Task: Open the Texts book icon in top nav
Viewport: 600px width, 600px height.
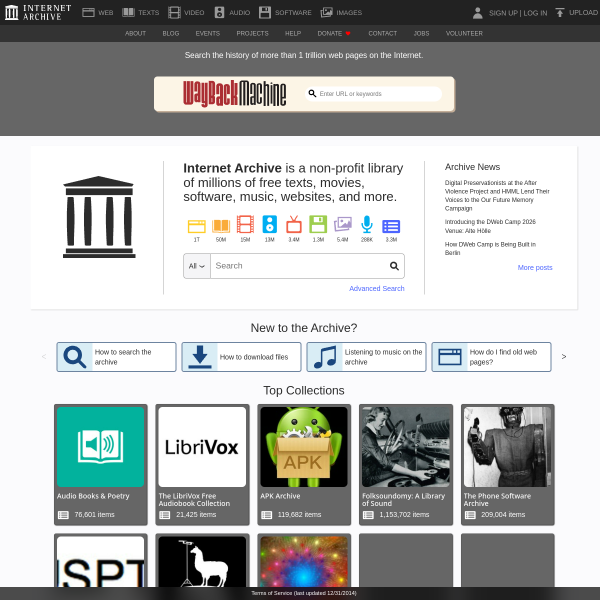Action: pyautogui.click(x=128, y=13)
